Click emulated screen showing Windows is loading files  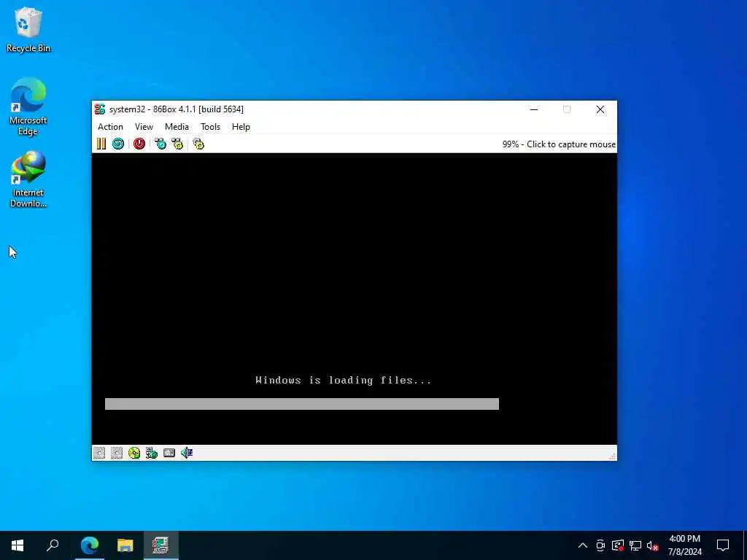[x=354, y=298]
